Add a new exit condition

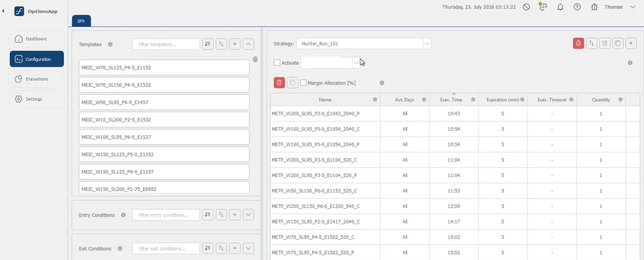pos(235,248)
